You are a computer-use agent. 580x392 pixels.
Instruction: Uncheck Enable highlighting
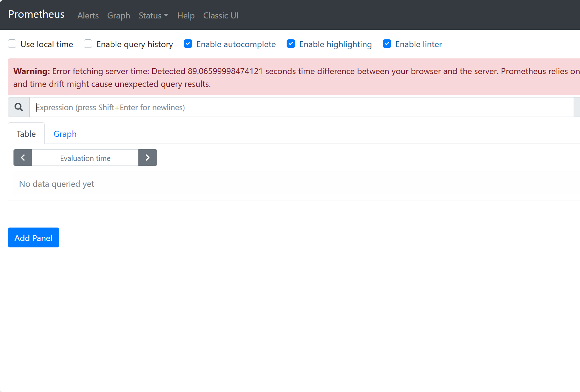tap(291, 44)
